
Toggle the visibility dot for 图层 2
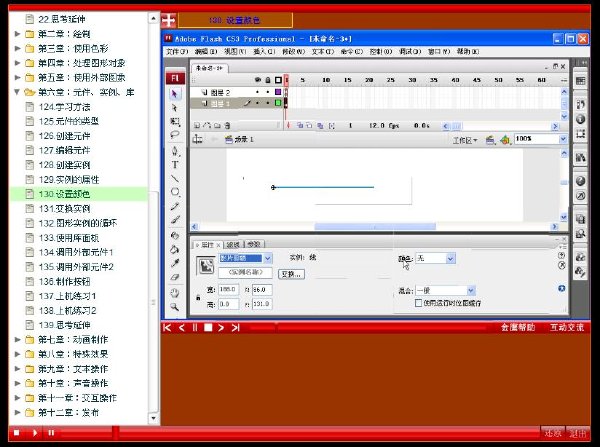coord(258,92)
